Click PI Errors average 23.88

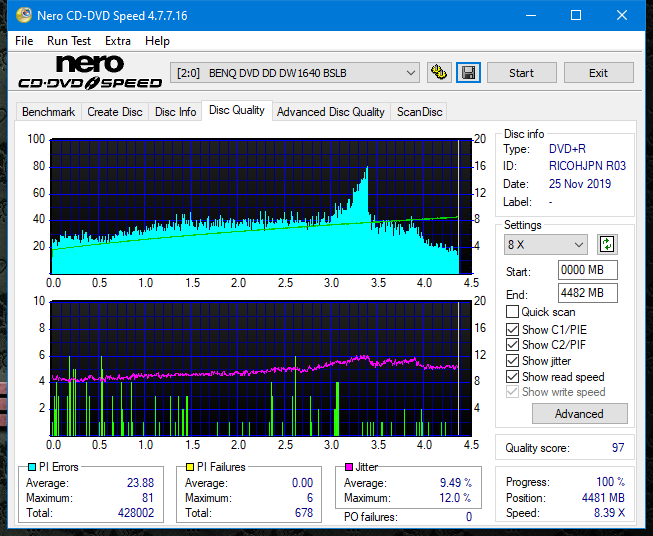click(140, 483)
